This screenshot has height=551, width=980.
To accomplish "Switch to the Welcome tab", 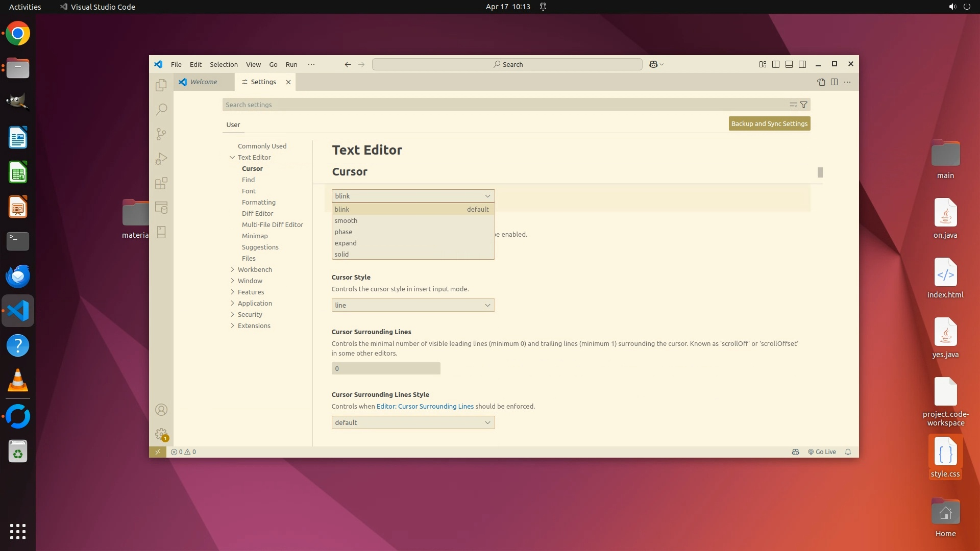I will coord(203,82).
